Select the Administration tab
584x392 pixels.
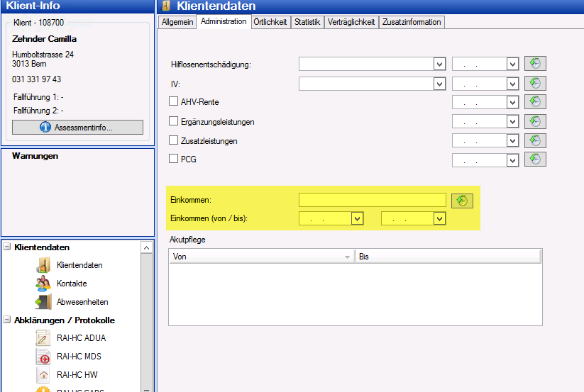pos(224,21)
